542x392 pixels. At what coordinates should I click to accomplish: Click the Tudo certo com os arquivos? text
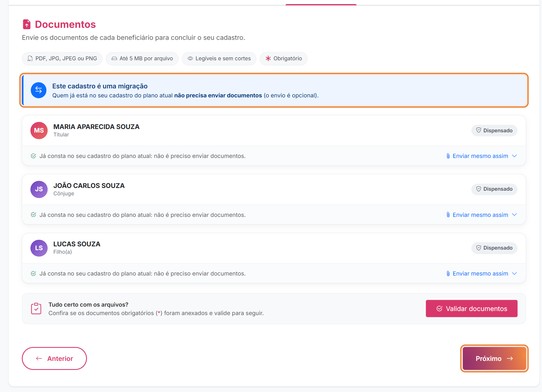click(x=88, y=305)
